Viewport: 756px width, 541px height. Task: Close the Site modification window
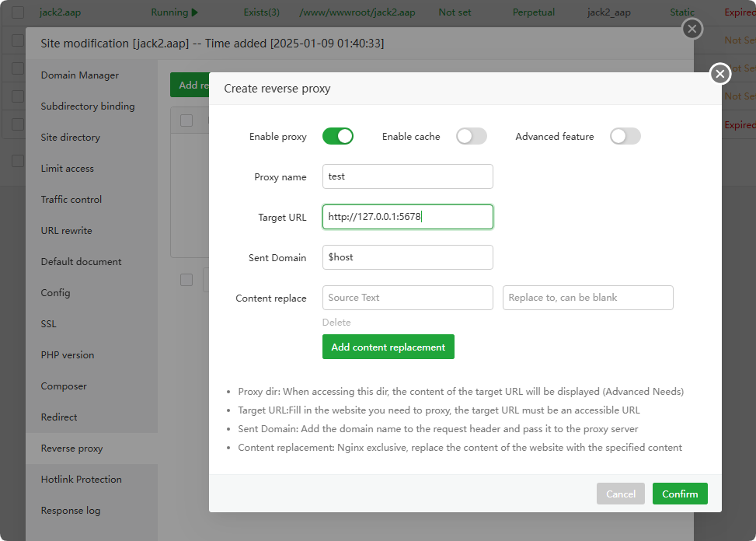[x=692, y=30]
